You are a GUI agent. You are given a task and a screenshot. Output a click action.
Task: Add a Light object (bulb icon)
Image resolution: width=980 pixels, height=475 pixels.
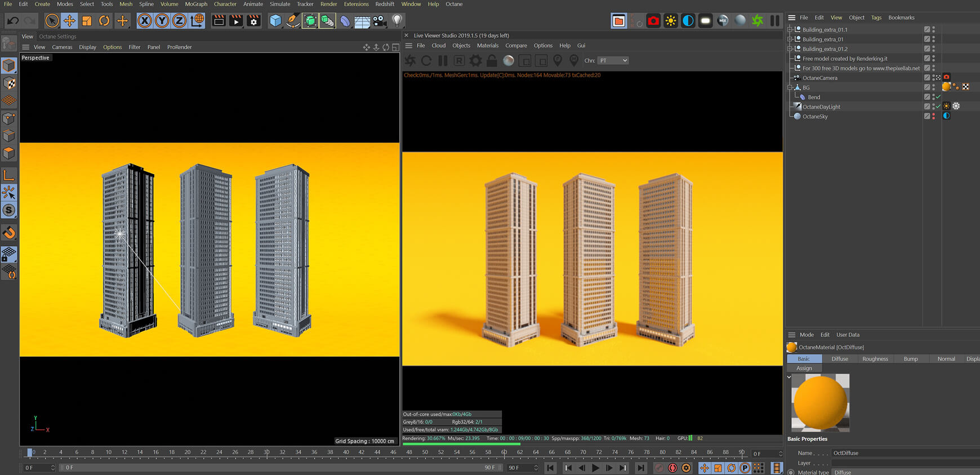(397, 21)
